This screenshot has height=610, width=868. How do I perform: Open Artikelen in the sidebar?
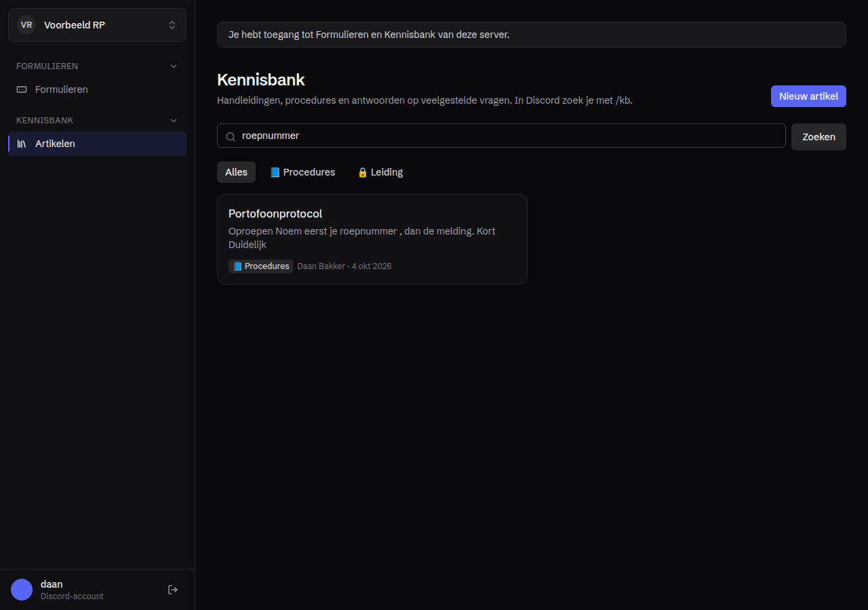click(97, 144)
